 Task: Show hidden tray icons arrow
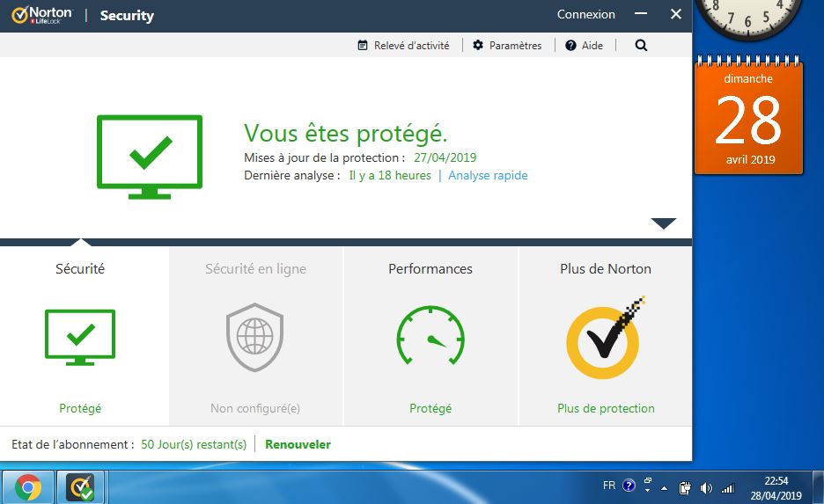tap(665, 488)
